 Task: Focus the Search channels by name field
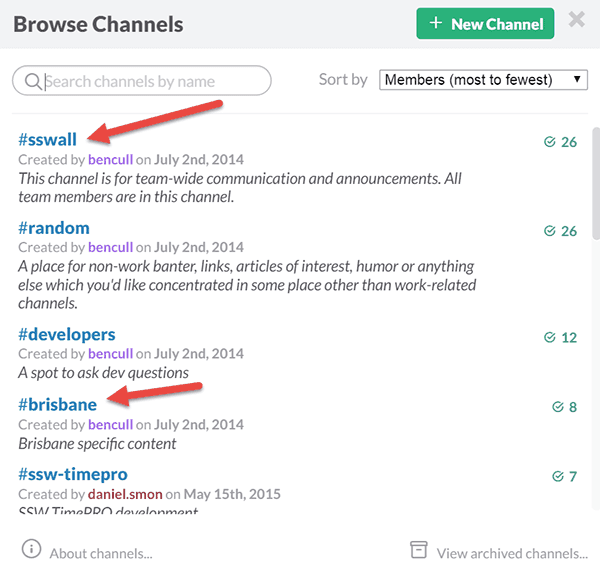click(150, 81)
